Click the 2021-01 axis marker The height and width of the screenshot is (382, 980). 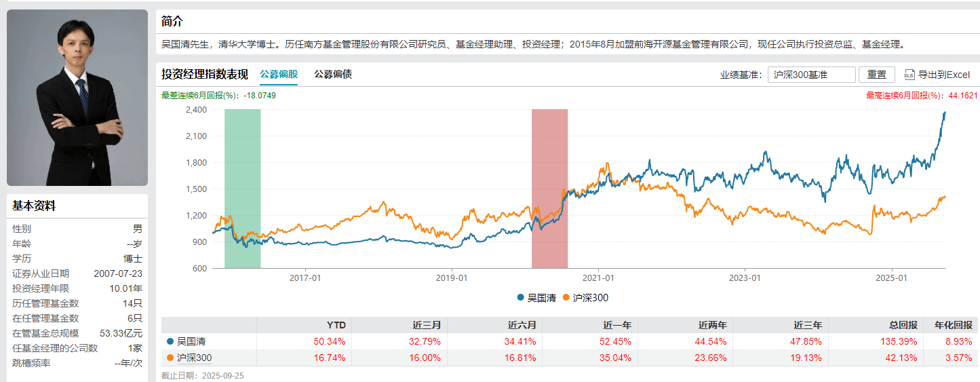click(599, 278)
